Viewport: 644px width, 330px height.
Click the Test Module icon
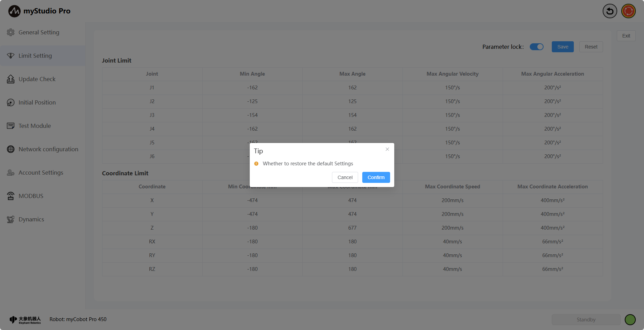[11, 126]
